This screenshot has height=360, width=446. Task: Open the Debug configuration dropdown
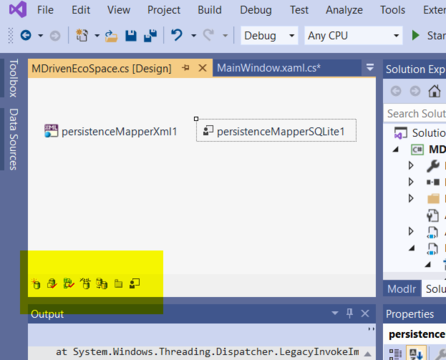point(269,35)
